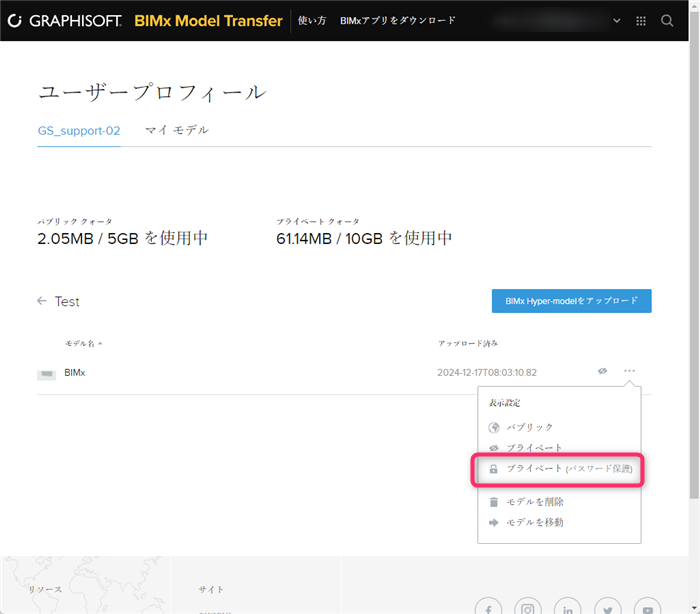
Task: Click the Graphisoft logo icon
Action: (x=15, y=21)
